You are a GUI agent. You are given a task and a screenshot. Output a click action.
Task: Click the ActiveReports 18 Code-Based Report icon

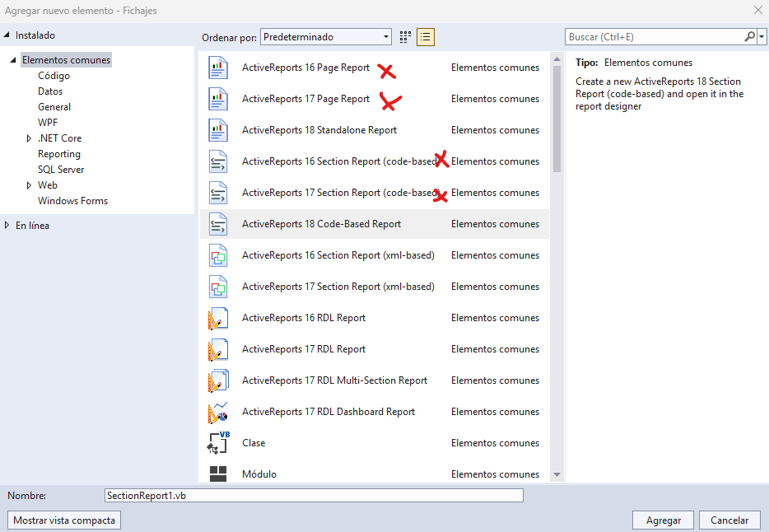coord(217,224)
